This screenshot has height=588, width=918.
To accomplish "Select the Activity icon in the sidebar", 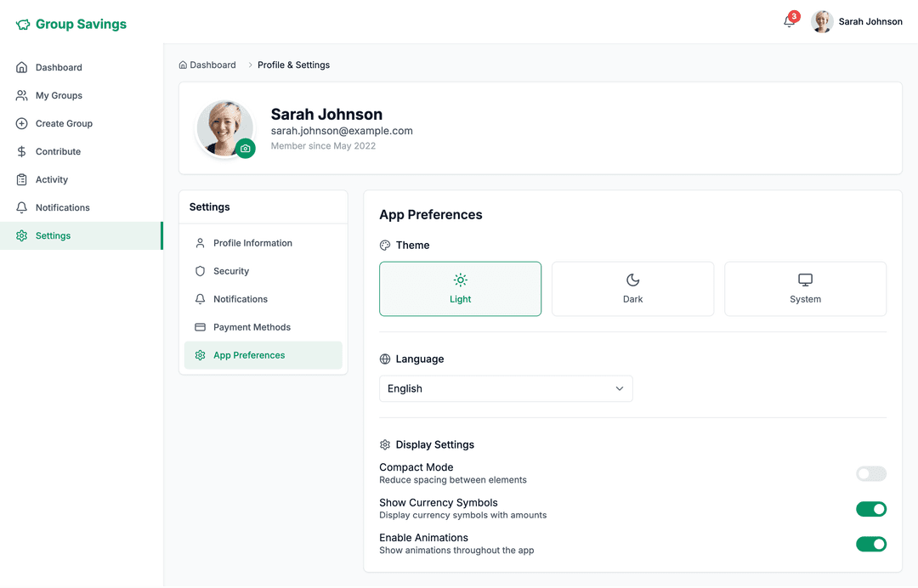I will point(20,179).
